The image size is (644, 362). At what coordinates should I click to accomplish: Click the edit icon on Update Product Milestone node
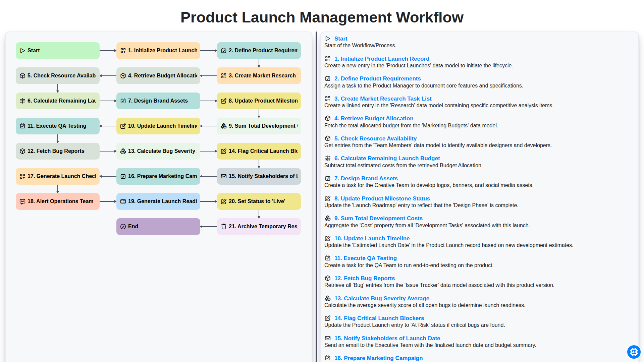(x=224, y=101)
